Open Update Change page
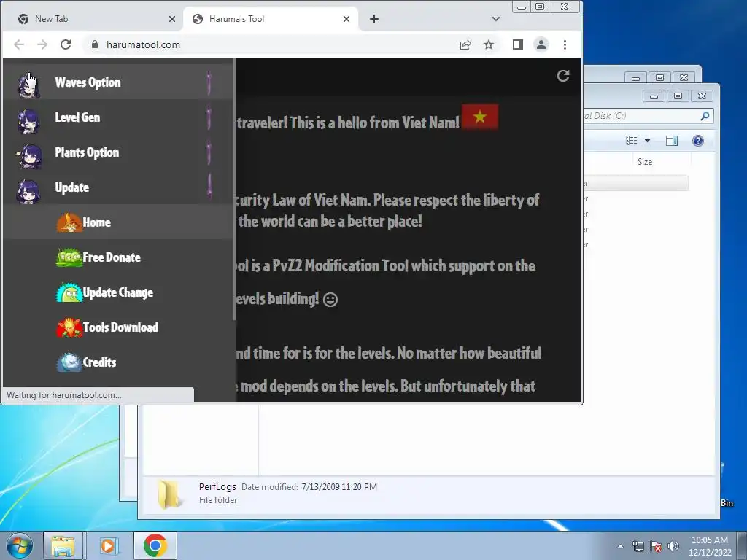This screenshot has height=560, width=747. [118, 292]
